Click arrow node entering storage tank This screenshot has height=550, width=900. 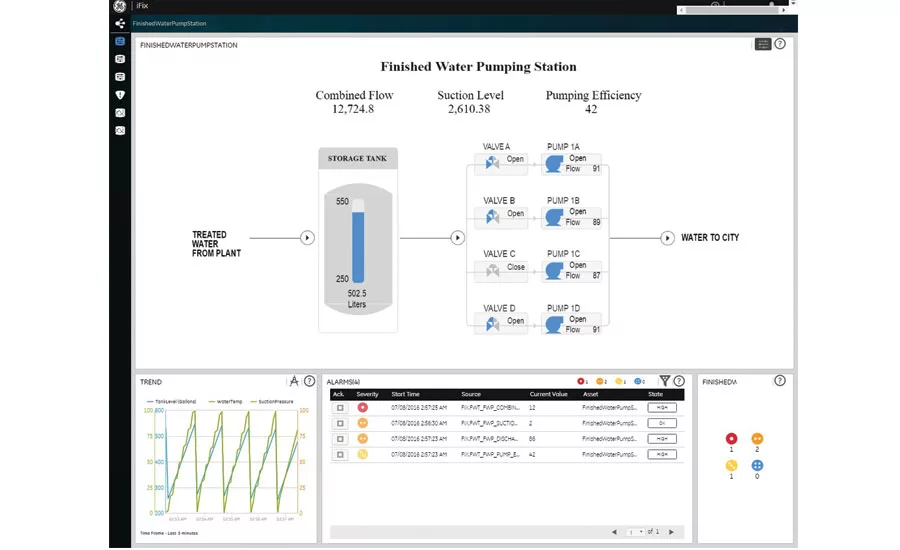tap(307, 238)
